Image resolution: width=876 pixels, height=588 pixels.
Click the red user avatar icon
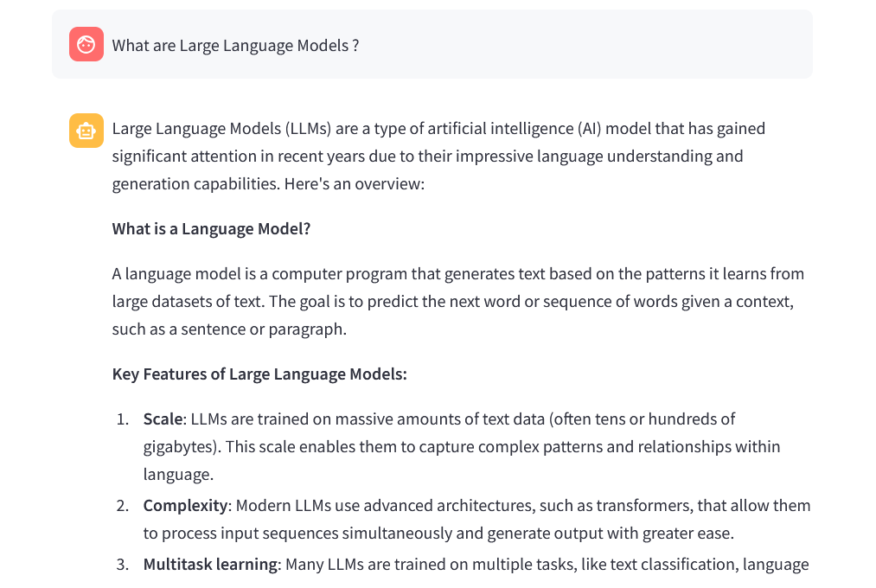click(86, 44)
